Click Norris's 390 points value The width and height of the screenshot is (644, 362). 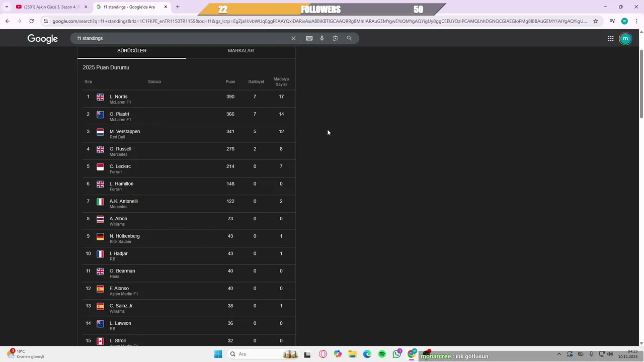(x=230, y=97)
